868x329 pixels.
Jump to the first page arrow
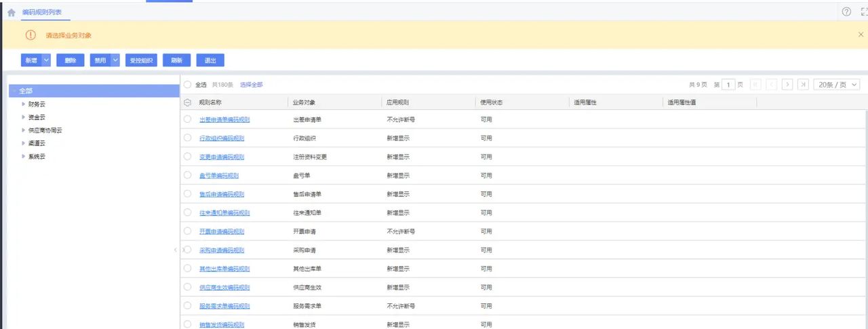[755, 85]
